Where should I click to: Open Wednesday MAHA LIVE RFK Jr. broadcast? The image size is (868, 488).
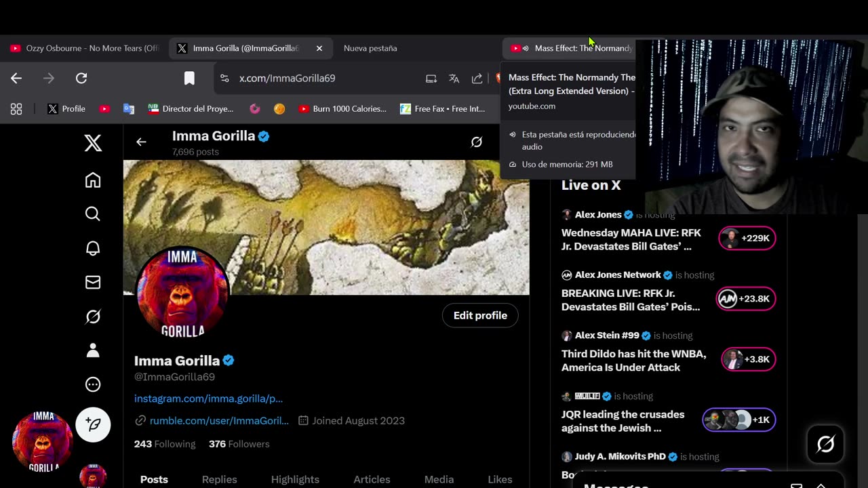pyautogui.click(x=631, y=239)
